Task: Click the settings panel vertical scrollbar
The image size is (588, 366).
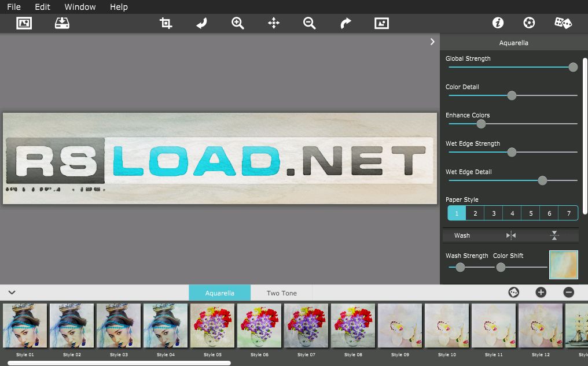Action: (585, 136)
